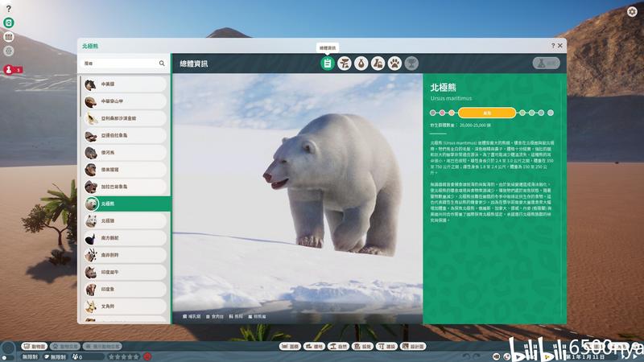Click the second 無限制 conservation credit indicator
644x362 pixels.
point(56,357)
